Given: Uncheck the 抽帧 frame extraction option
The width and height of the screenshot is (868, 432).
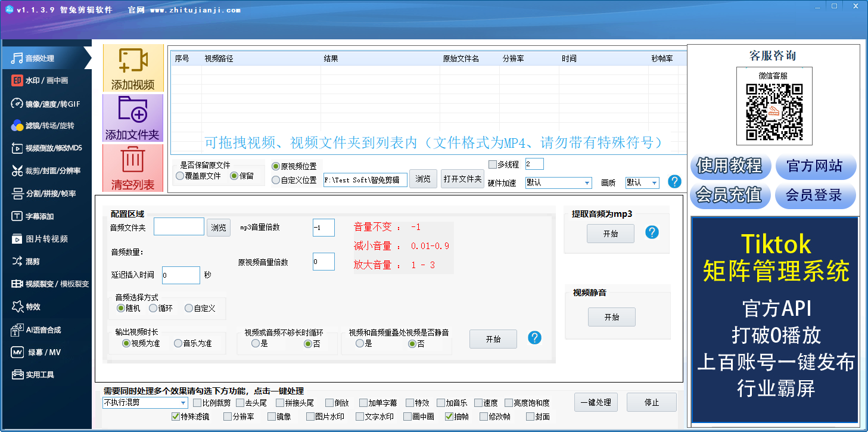Looking at the screenshot, I should 449,418.
